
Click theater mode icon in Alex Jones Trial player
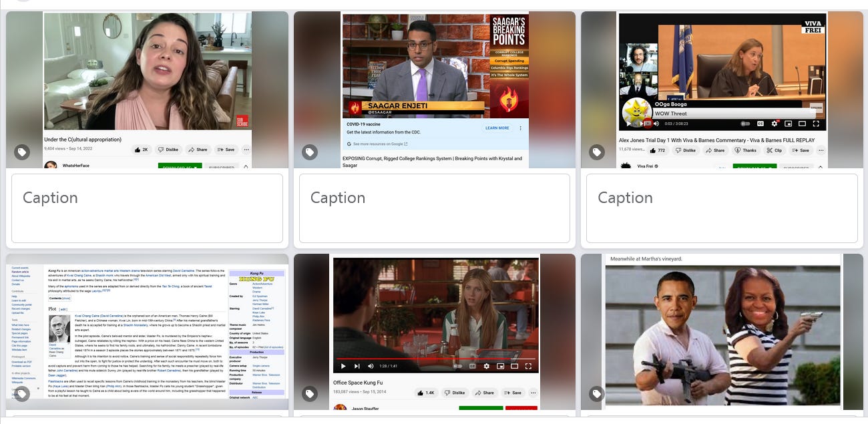[x=802, y=124]
